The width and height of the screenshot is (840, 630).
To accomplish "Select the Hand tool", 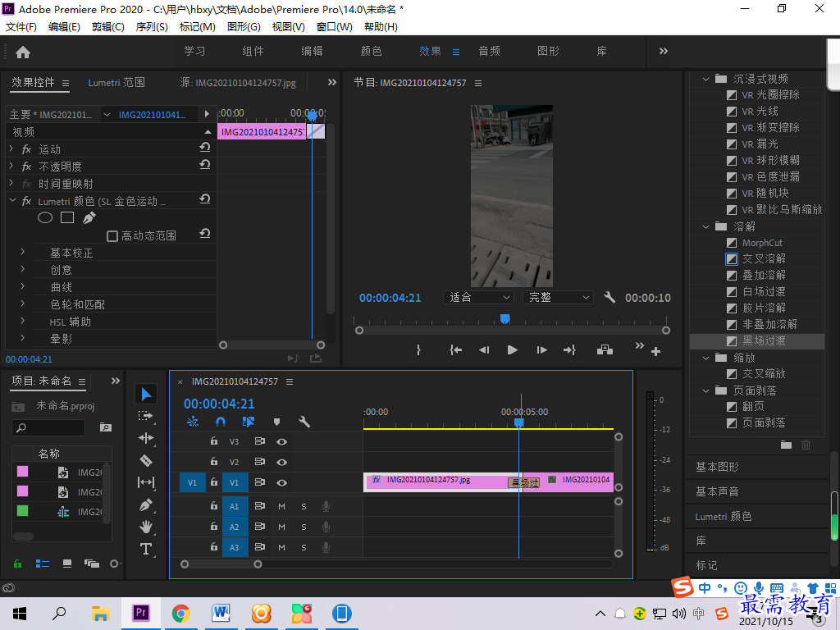I will coord(146,527).
